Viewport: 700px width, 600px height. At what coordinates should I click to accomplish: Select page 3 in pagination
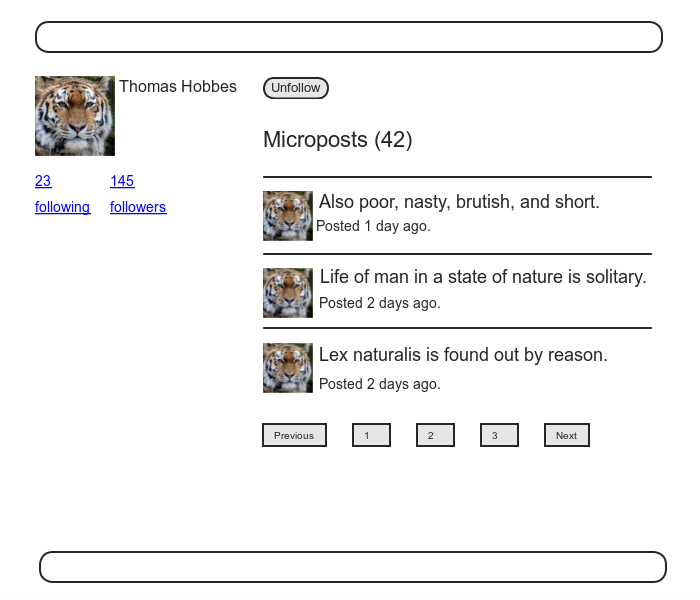(x=499, y=435)
